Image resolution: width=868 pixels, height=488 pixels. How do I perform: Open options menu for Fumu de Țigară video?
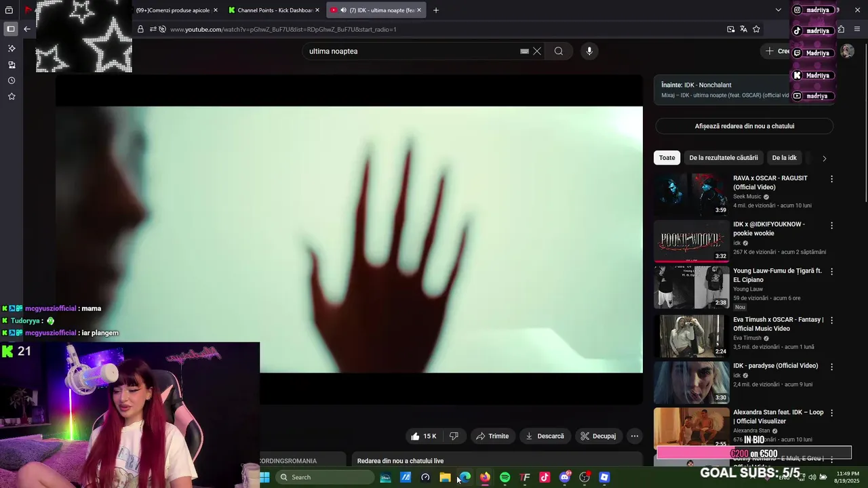831,271
